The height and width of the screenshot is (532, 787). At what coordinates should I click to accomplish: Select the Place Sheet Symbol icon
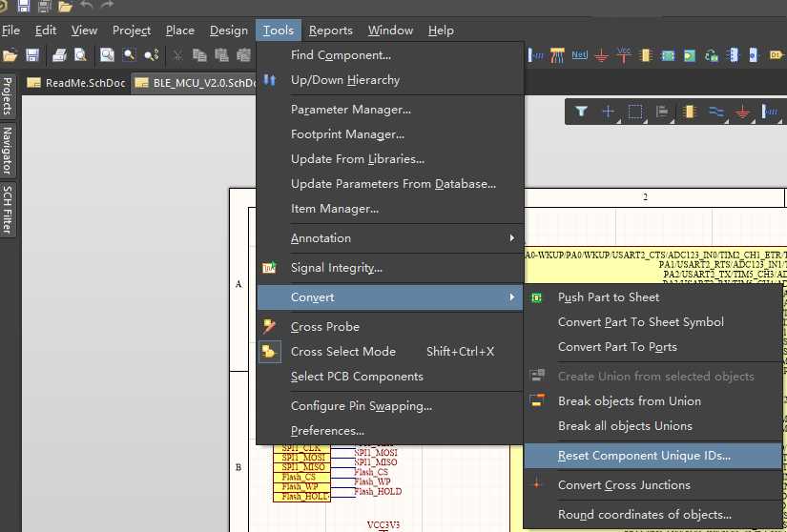tap(668, 55)
